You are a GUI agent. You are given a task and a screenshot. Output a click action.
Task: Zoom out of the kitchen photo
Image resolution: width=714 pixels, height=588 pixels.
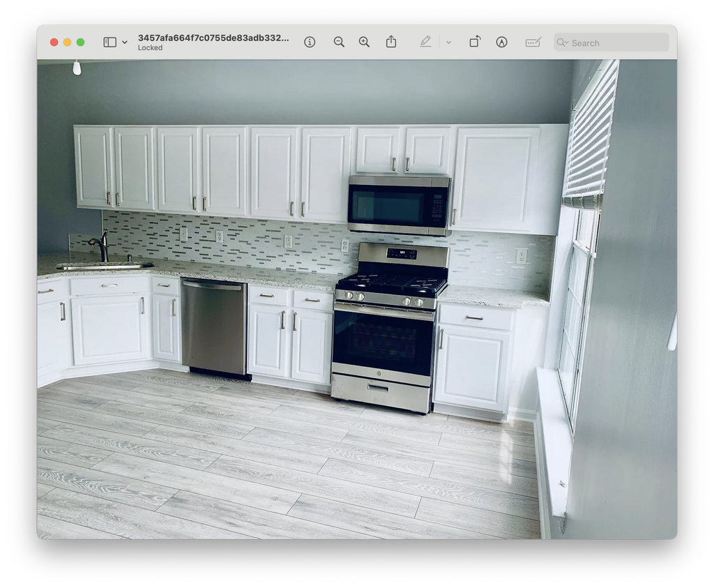click(x=339, y=43)
